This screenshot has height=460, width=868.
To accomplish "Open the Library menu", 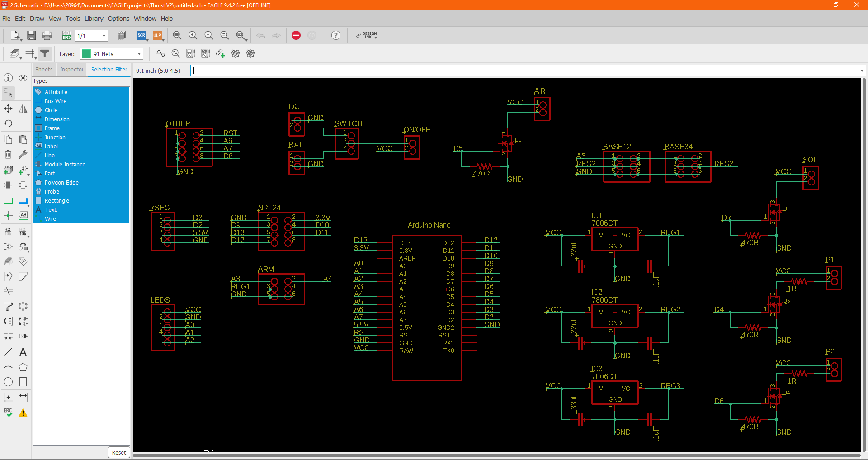I will [x=94, y=19].
